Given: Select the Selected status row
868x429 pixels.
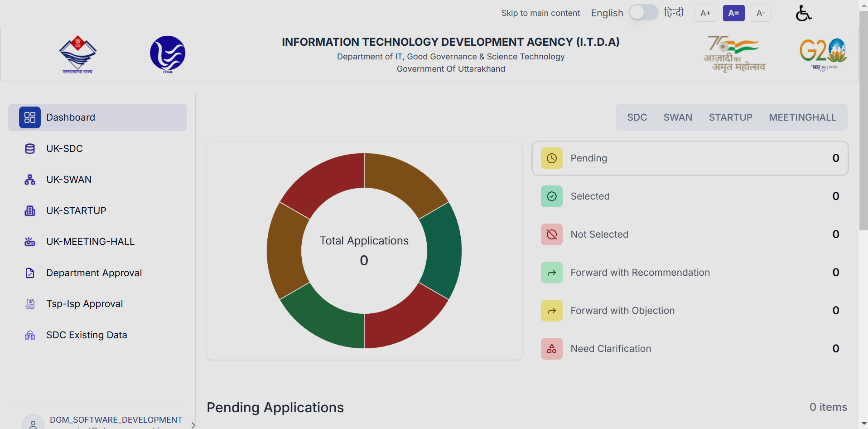Looking at the screenshot, I should 690,196.
